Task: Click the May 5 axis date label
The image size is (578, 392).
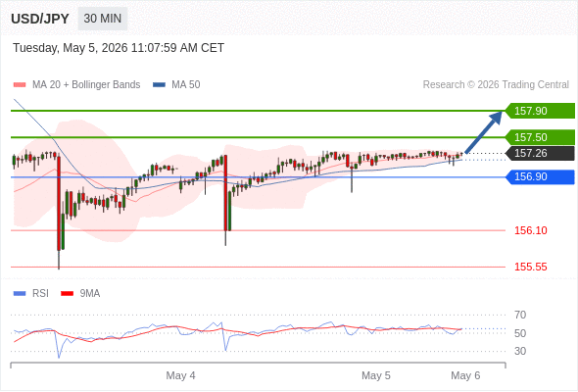Action: [375, 375]
